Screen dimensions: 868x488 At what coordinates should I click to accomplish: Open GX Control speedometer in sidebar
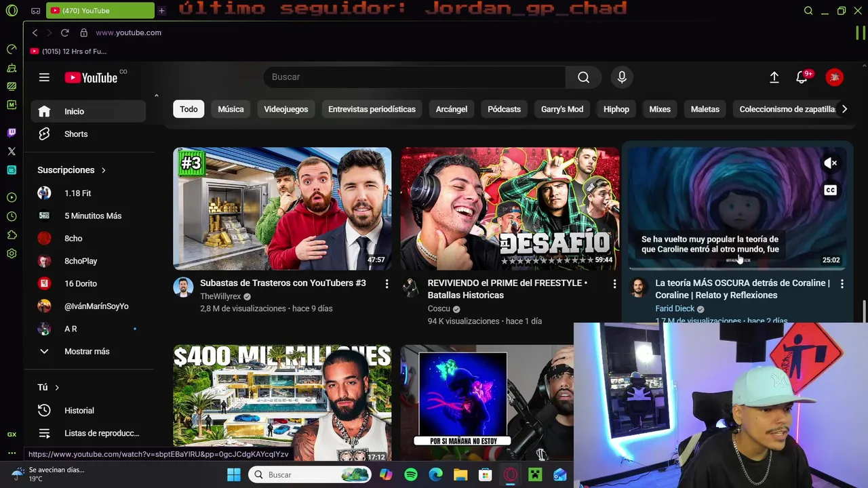(x=12, y=49)
